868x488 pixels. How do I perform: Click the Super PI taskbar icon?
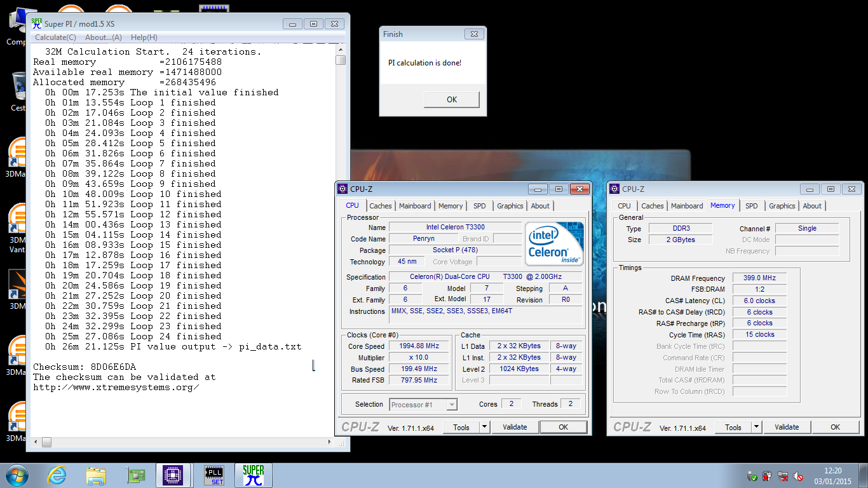click(254, 475)
